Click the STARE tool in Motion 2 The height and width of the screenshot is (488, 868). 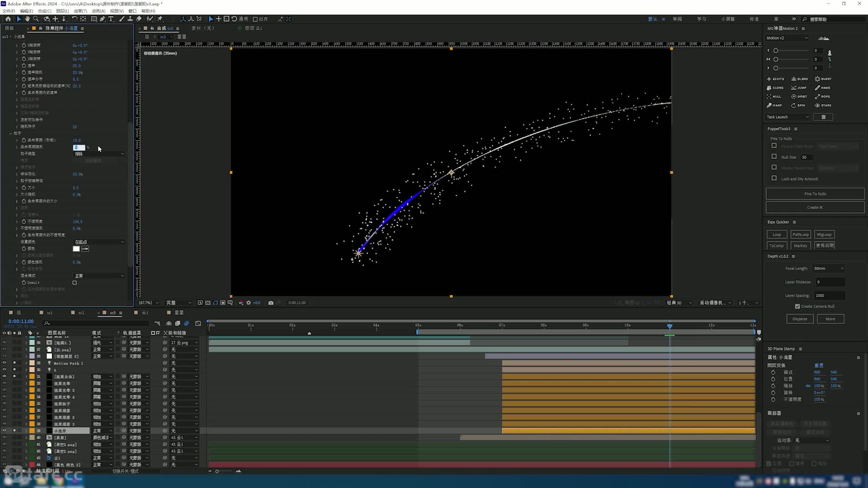823,105
